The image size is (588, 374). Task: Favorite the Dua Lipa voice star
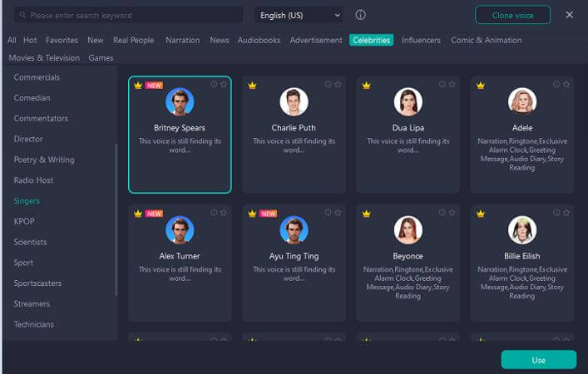click(x=452, y=84)
